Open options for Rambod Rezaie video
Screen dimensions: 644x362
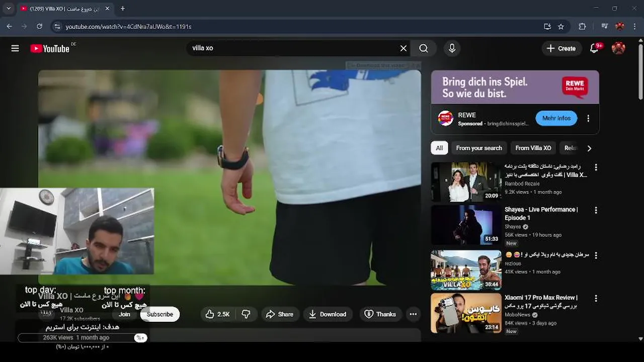(x=596, y=167)
